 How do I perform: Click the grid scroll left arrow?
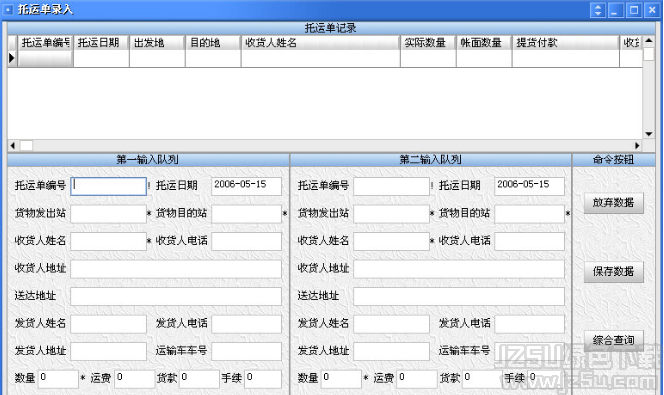coord(13,145)
